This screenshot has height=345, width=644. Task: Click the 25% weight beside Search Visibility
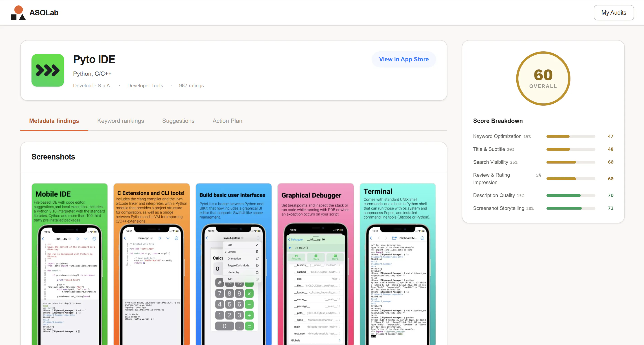coord(514,162)
